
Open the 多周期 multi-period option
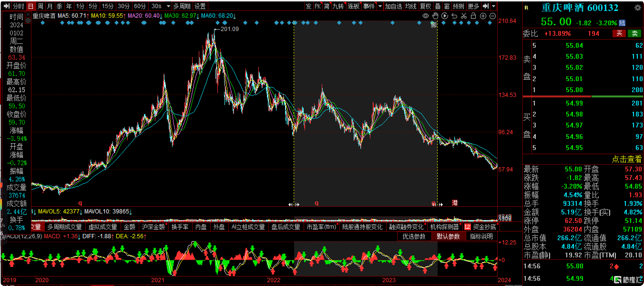click(182, 6)
